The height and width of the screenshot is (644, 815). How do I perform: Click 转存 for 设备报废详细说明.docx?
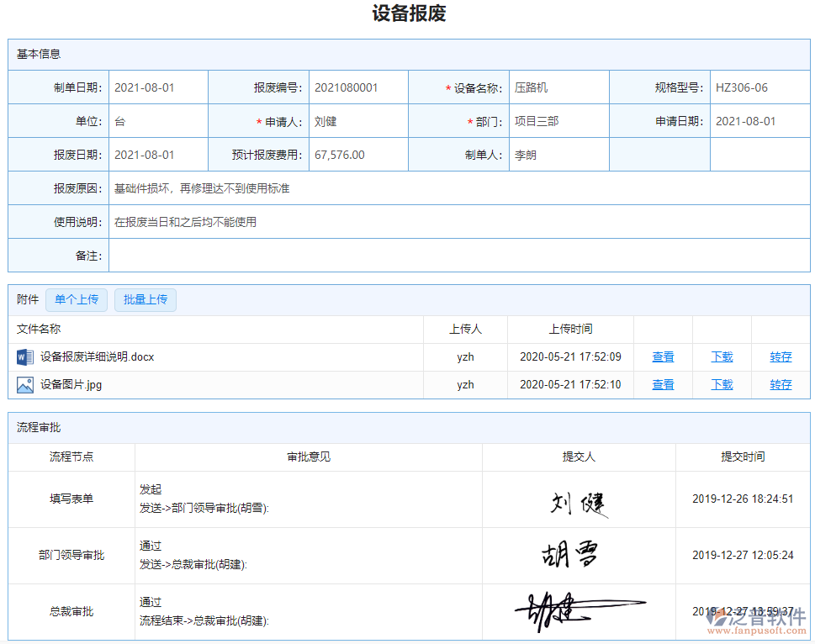(x=780, y=356)
